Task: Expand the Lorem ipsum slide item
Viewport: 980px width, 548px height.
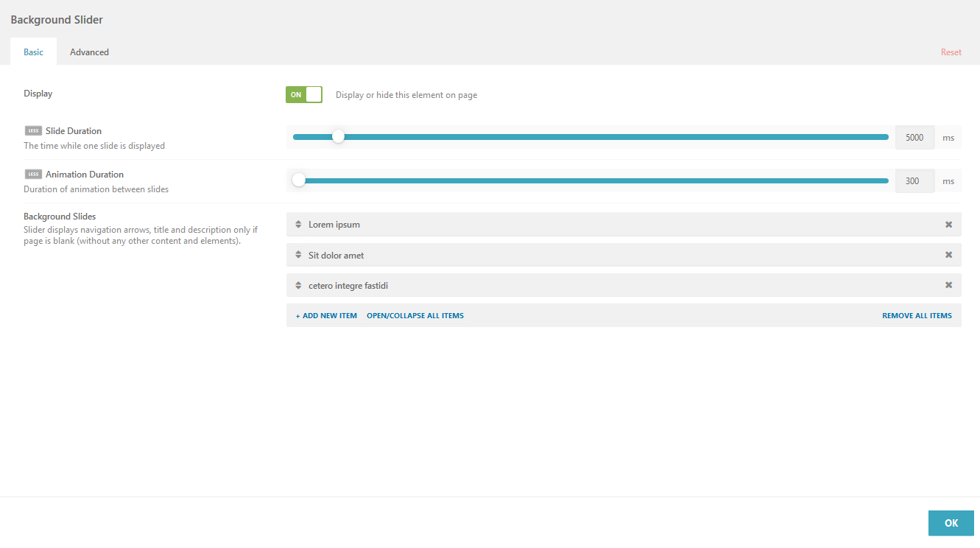Action: click(x=624, y=225)
